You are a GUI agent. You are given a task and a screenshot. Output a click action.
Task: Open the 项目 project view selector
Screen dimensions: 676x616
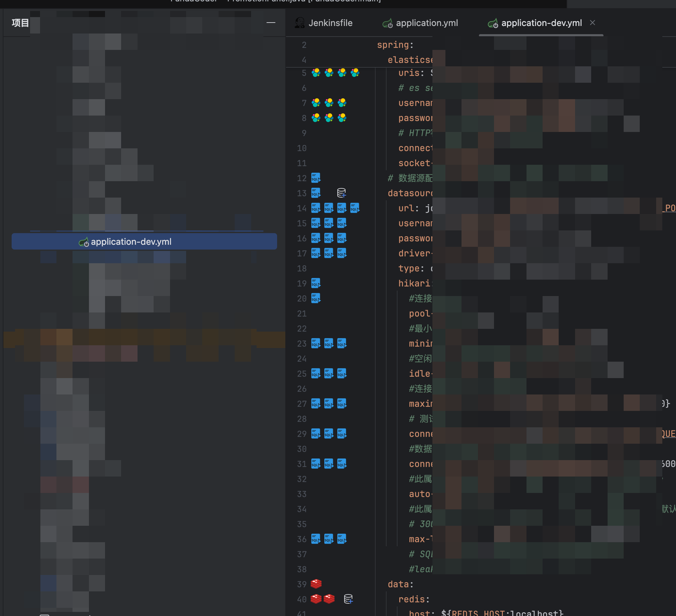coord(20,23)
